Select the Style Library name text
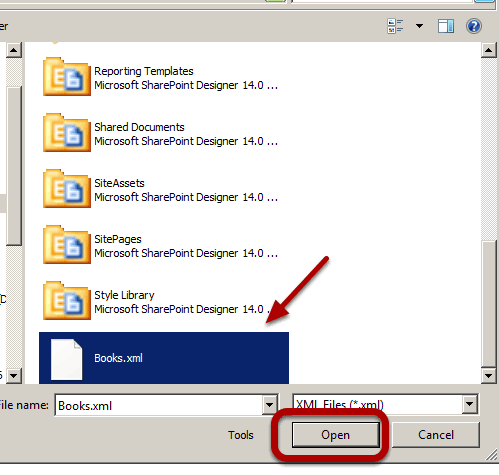 pyautogui.click(x=124, y=295)
